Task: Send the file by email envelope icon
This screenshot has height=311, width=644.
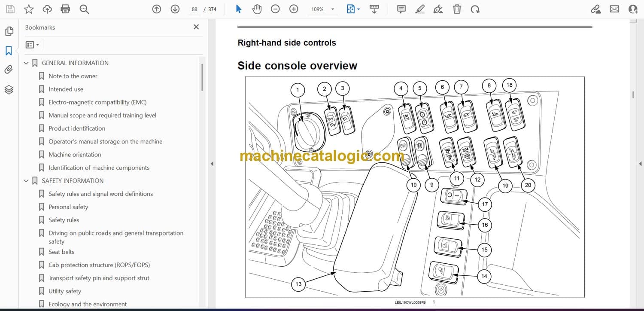Action: [614, 9]
